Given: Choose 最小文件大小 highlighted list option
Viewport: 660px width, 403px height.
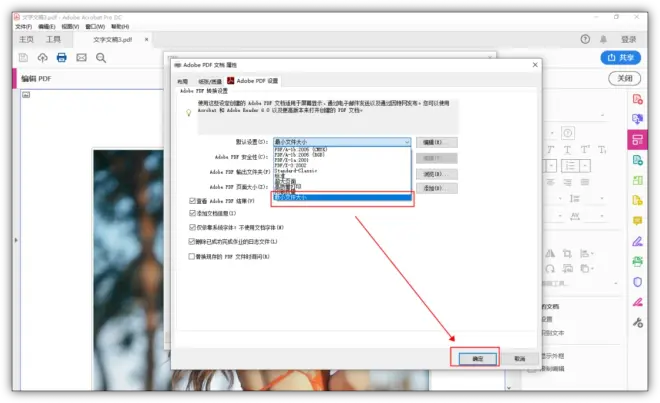Looking at the screenshot, I should tap(342, 197).
